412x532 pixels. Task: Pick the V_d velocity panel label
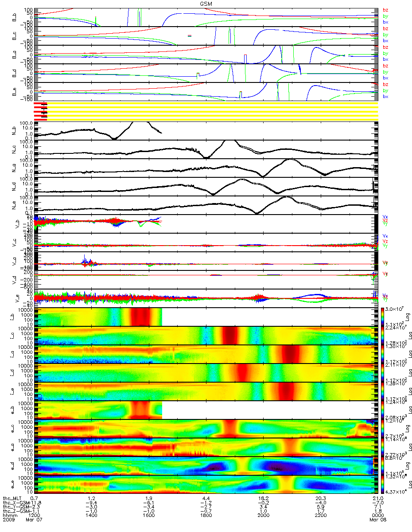15,280
